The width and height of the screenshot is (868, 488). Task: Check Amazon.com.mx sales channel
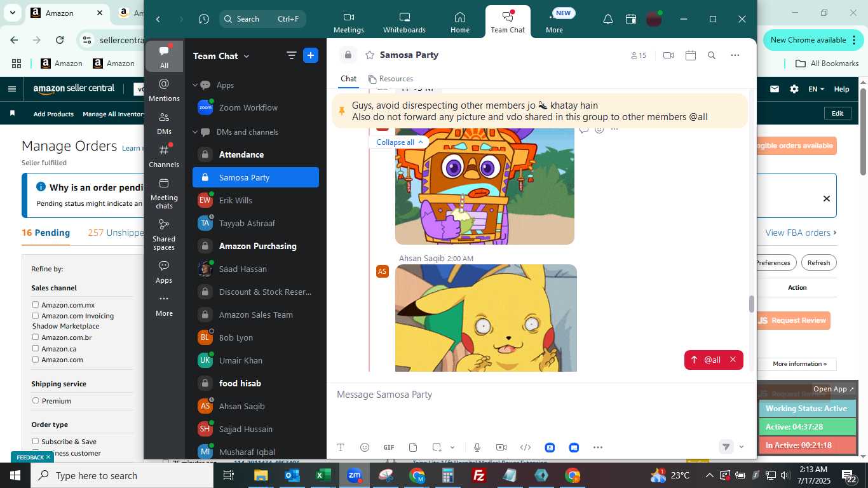click(36, 304)
